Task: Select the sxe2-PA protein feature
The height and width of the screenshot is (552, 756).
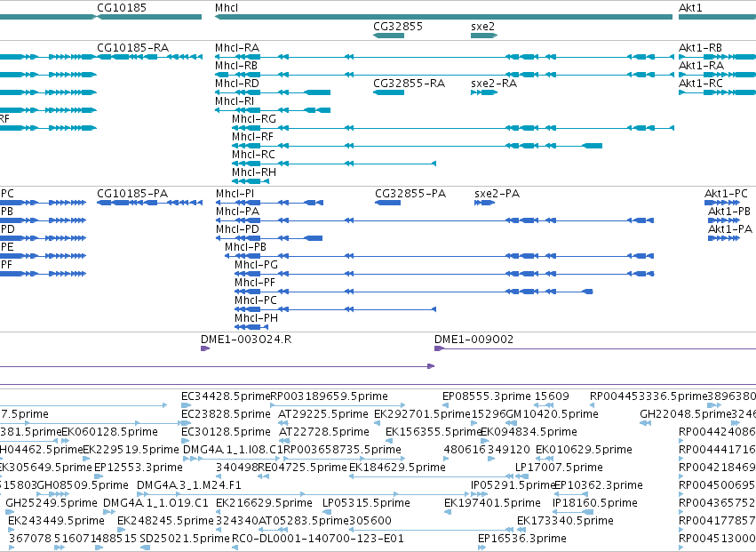Action: (x=484, y=203)
